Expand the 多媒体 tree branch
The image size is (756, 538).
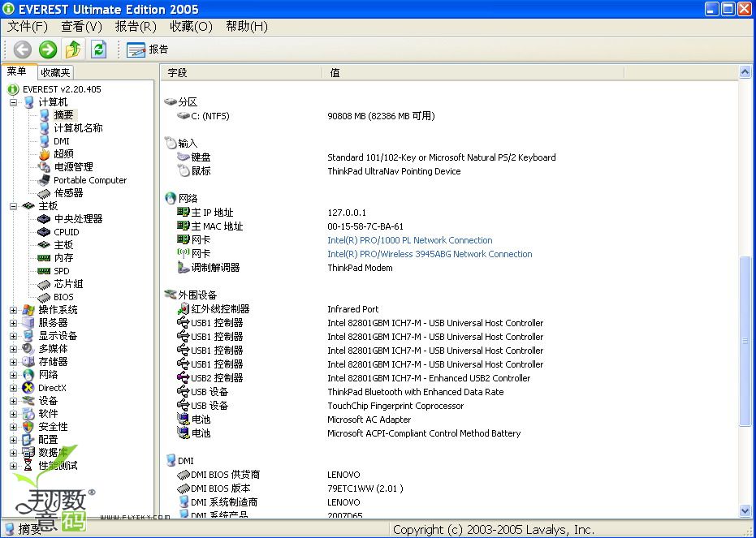click(x=14, y=349)
